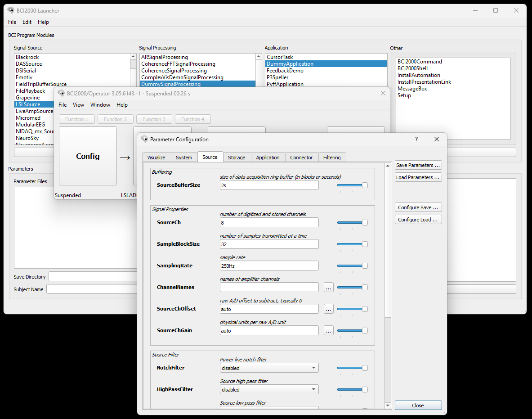Select Emotiv in the Signal Source list

[x=24, y=77]
